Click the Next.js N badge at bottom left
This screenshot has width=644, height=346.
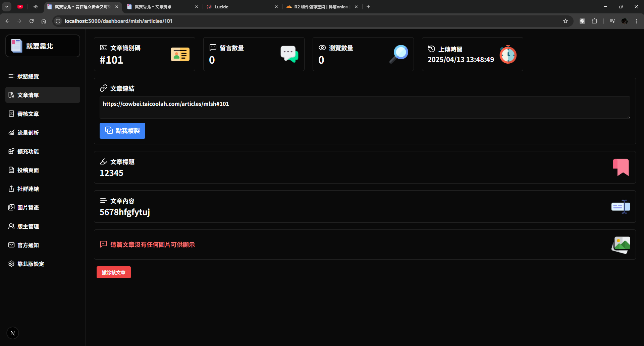click(x=13, y=333)
